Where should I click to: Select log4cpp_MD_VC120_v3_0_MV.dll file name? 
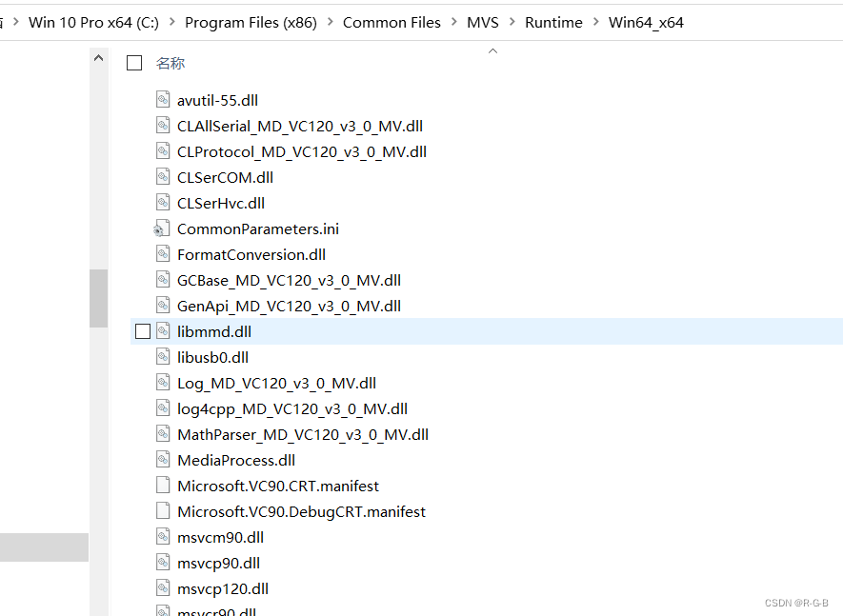click(291, 409)
